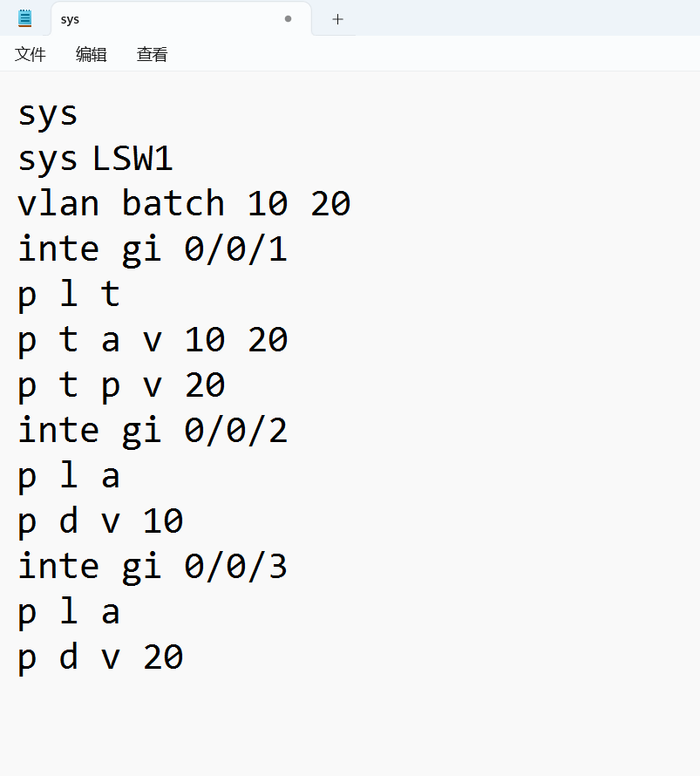The height and width of the screenshot is (776, 700).
Task: Click "p l a" line directly above "p d v 20"
Action: click(69, 613)
